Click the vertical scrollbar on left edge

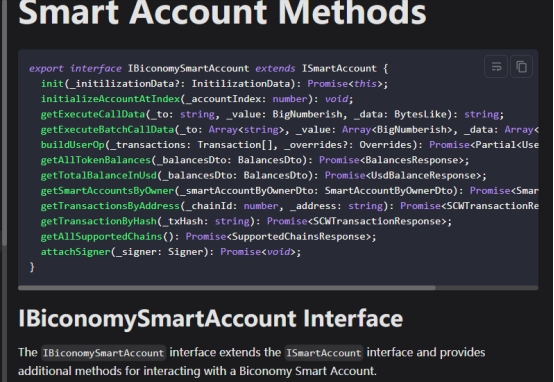point(4,123)
